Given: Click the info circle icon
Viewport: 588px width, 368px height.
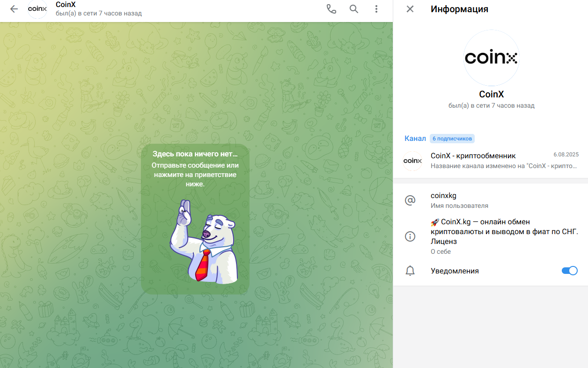Looking at the screenshot, I should tap(410, 236).
